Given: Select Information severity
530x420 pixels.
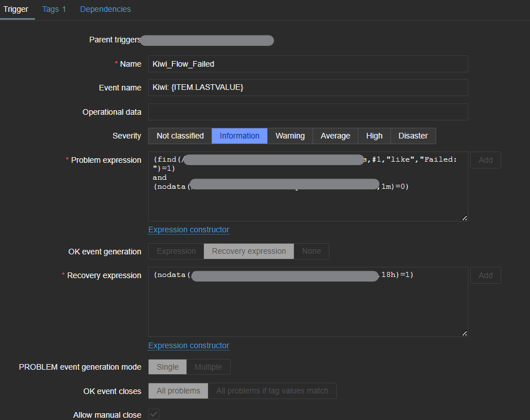Looking at the screenshot, I should click(x=240, y=136).
